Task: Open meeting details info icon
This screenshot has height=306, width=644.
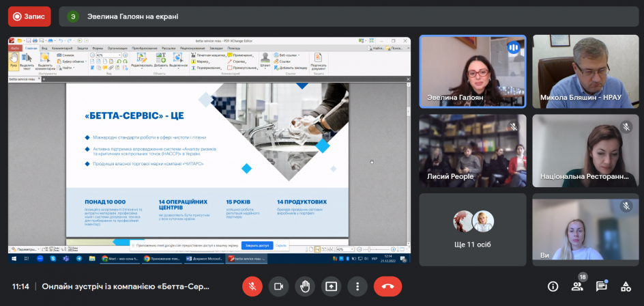Action: pyautogui.click(x=553, y=286)
